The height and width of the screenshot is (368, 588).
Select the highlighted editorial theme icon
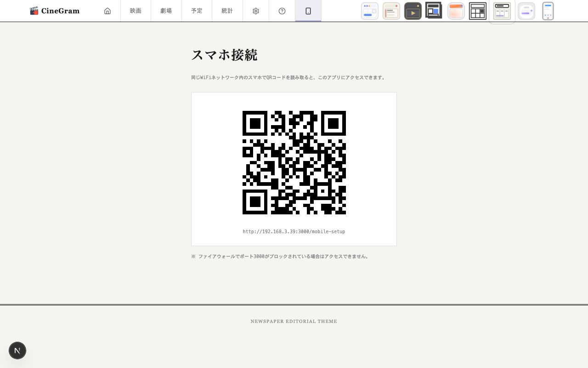[502, 11]
